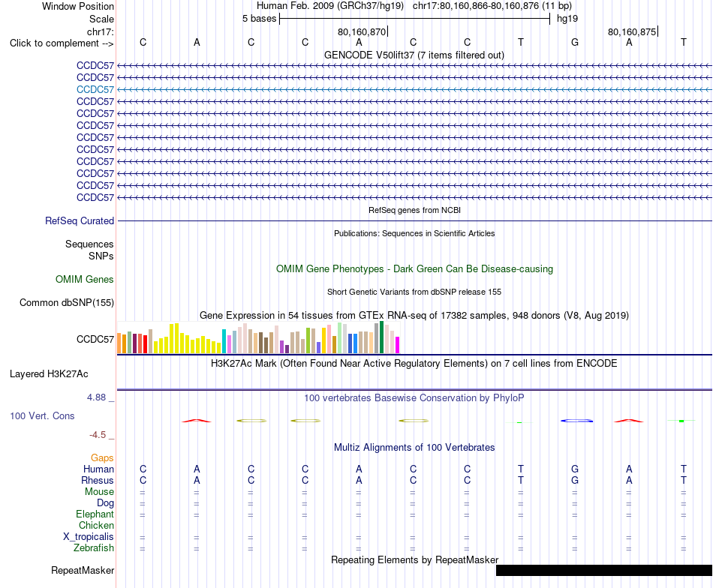Click the orange 'Gaps' label
The image size is (713, 588).
tap(102, 458)
